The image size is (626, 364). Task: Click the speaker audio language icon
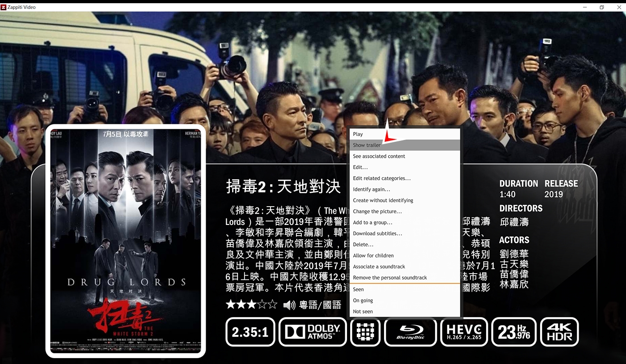[289, 305]
